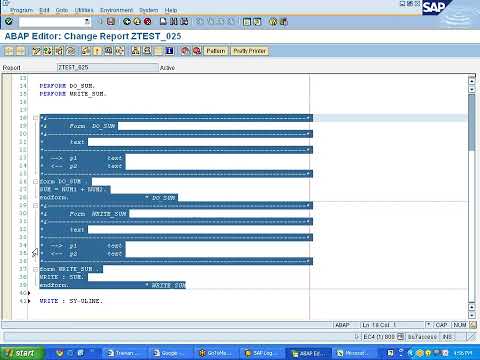This screenshot has width=480, height=360.
Task: Click the EC4 (1) 800 system status field
Action: pos(379,337)
